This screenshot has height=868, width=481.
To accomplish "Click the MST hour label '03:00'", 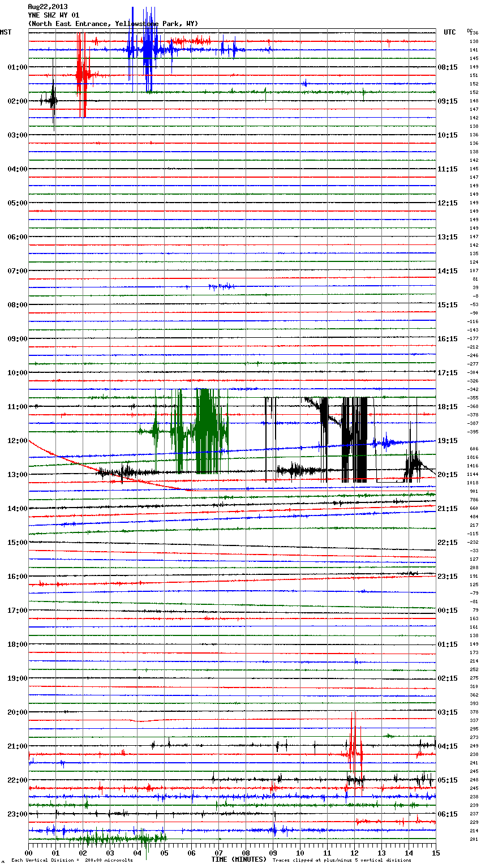I will click(x=18, y=135).
